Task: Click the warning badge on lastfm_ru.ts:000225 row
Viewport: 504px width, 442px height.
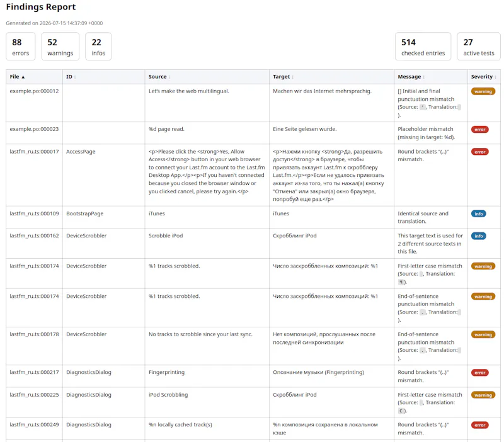Action: pyautogui.click(x=483, y=395)
